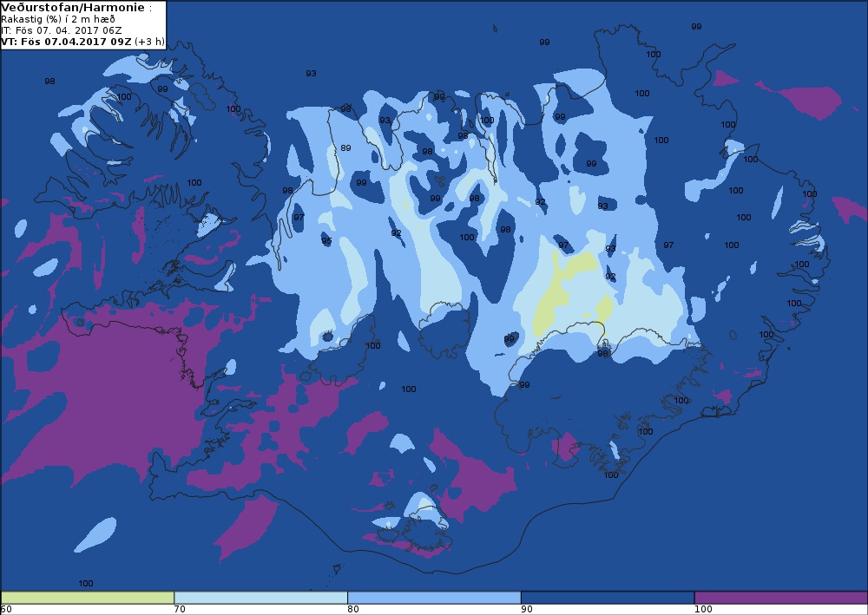Click the legend scale label "60"
This screenshot has width=868, height=615.
point(6,609)
